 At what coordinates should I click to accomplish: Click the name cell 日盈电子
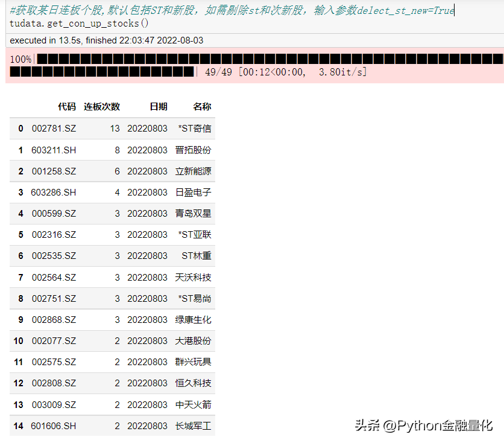pos(193,193)
